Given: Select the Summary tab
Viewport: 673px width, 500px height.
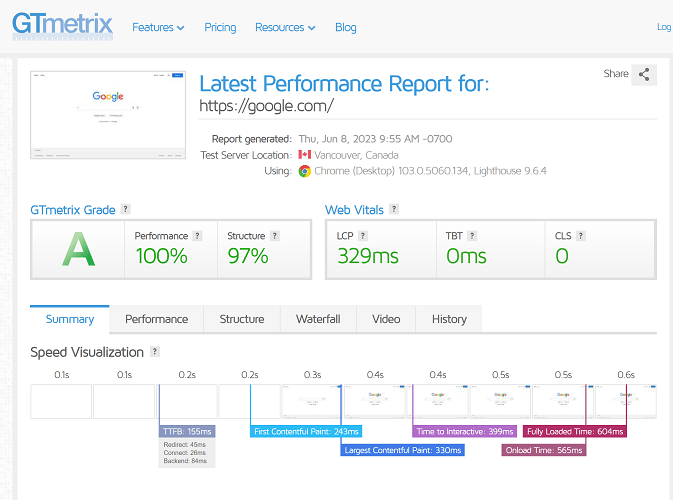Looking at the screenshot, I should coord(70,319).
